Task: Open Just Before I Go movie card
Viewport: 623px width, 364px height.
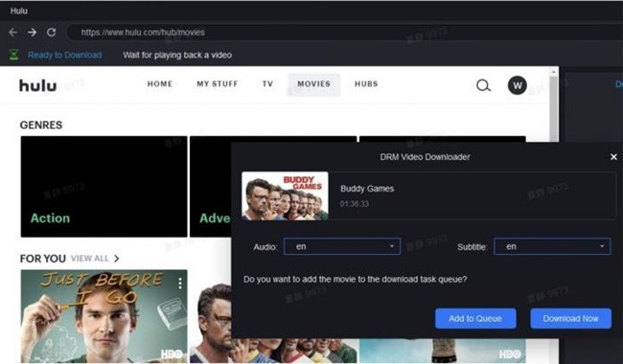Action: coord(104,316)
